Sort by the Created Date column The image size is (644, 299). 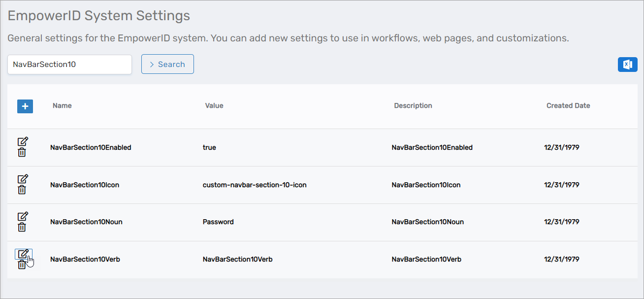coord(568,105)
